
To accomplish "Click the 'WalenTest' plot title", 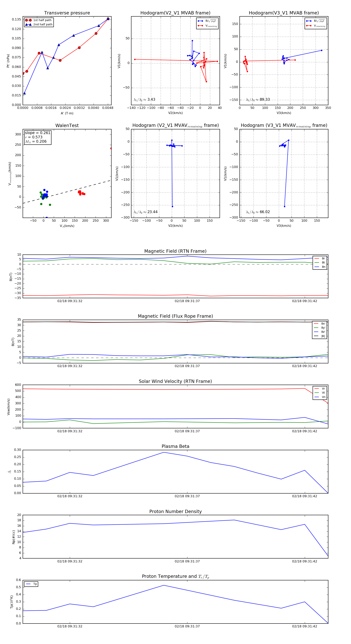I will point(67,125).
